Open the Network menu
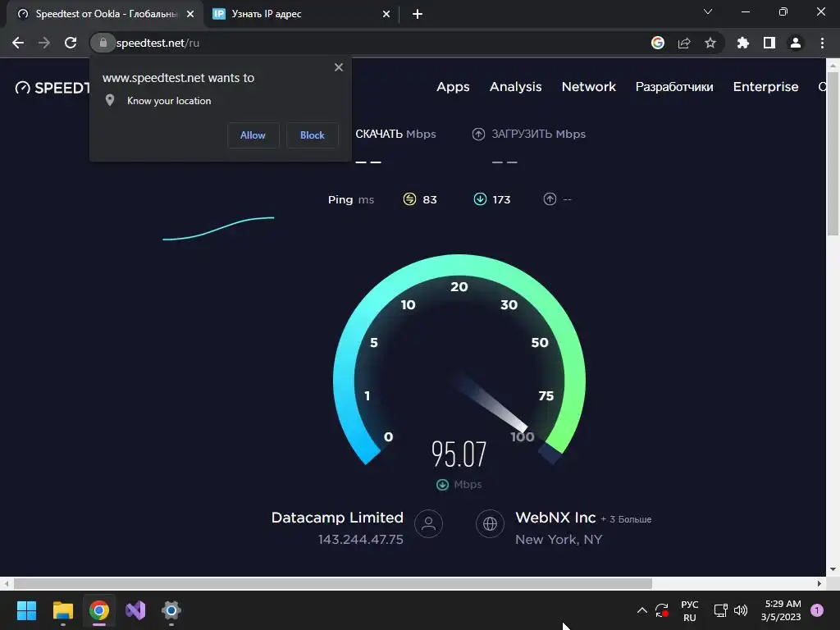Image resolution: width=840 pixels, height=630 pixels. pos(589,87)
